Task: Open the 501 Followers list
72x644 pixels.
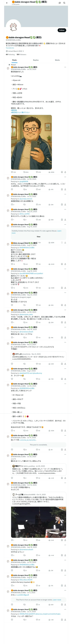Action: (x=21, y=55)
